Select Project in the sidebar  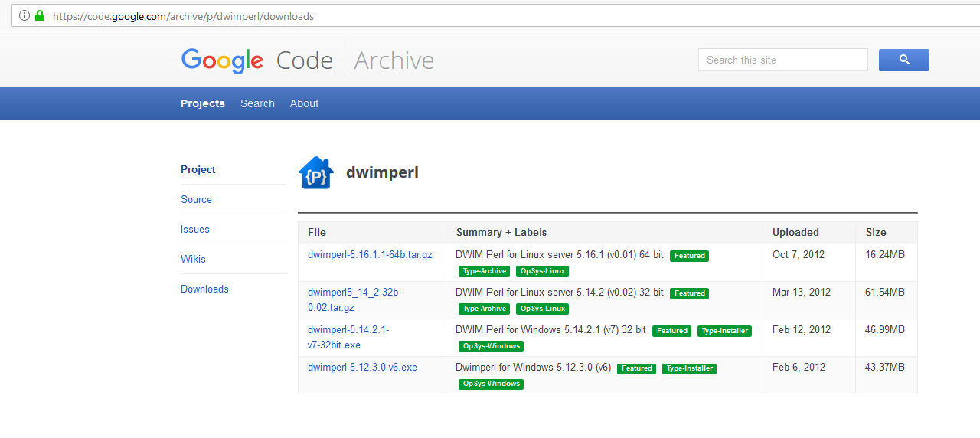coord(198,169)
